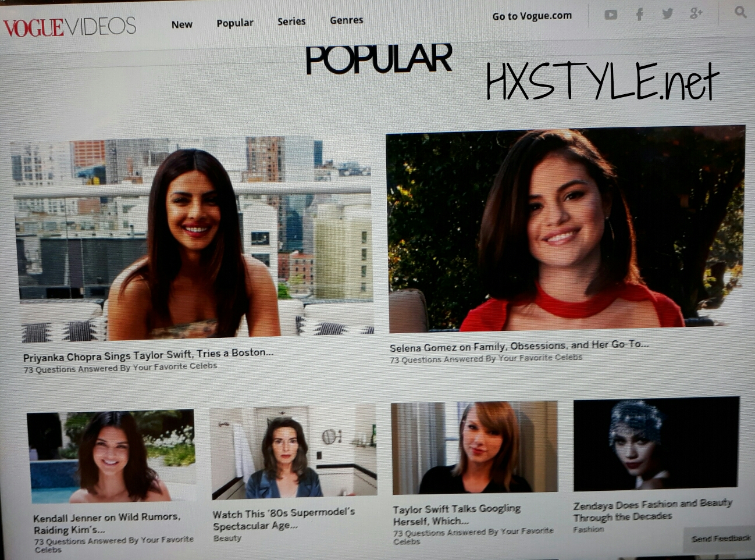Open the '80s Supermodel video thumbnail
Screen dimensions: 755x560
[x=293, y=452]
